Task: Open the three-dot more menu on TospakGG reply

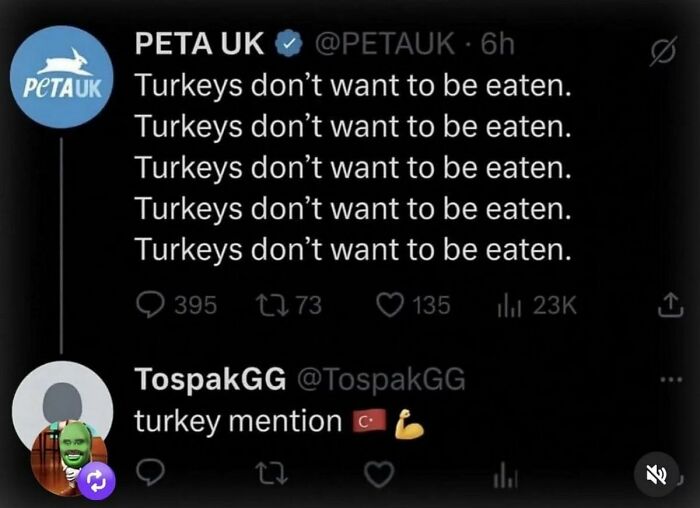Action: coord(671,380)
